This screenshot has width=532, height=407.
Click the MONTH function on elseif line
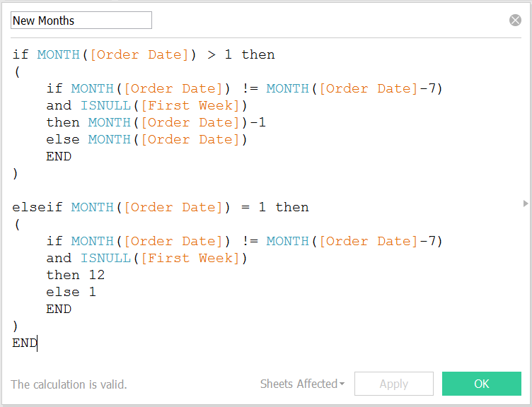pyautogui.click(x=92, y=207)
